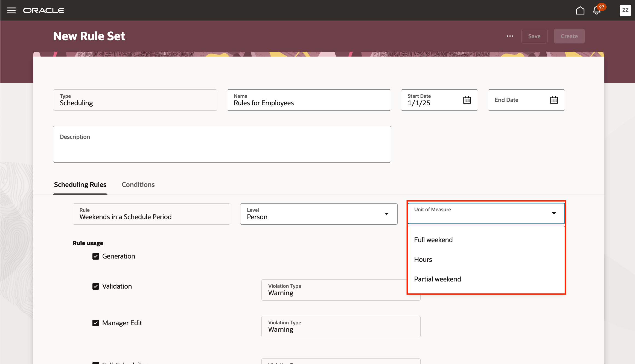Click the Create button

(x=569, y=36)
